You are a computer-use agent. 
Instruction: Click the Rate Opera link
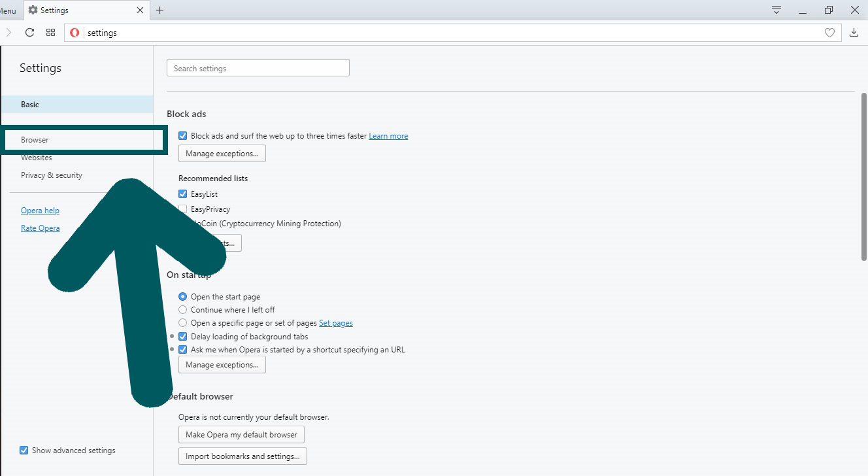tap(40, 228)
